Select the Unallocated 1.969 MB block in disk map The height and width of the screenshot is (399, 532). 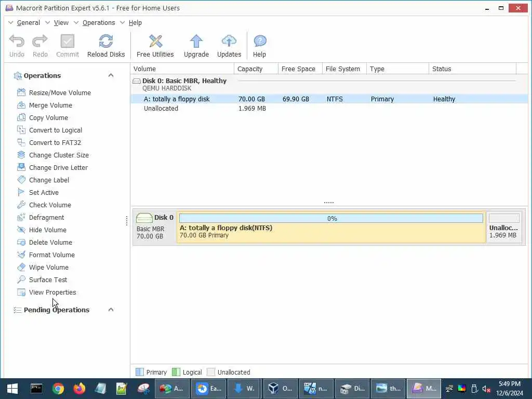coord(504,227)
